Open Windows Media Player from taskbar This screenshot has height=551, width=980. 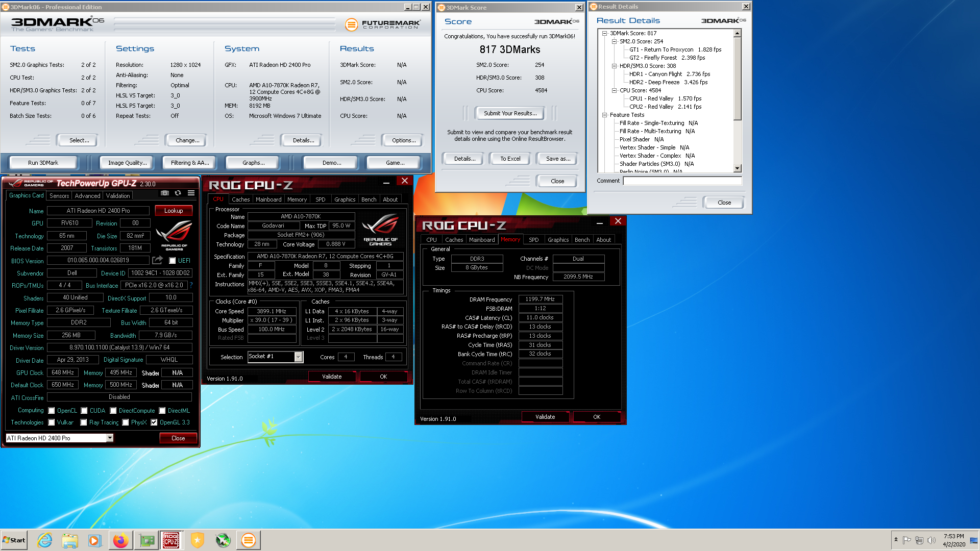94,540
